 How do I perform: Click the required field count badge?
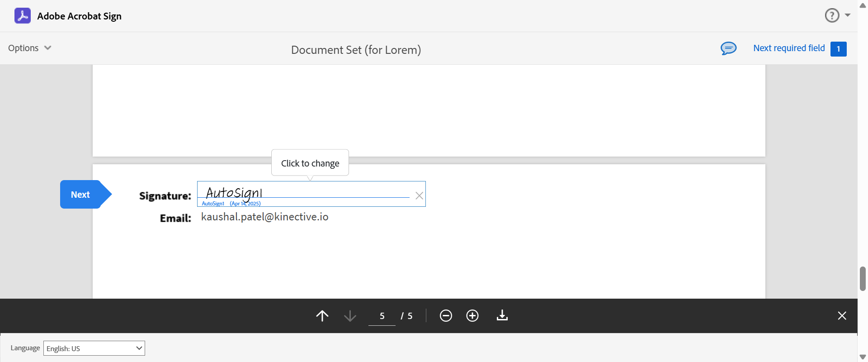(838, 49)
